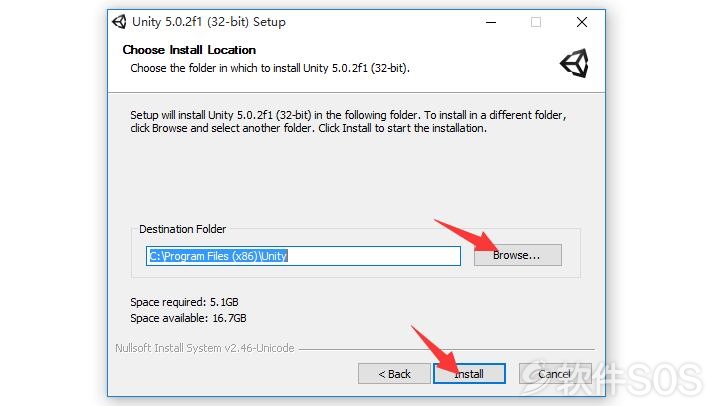
Task: Cancel the Unity setup
Action: point(555,374)
